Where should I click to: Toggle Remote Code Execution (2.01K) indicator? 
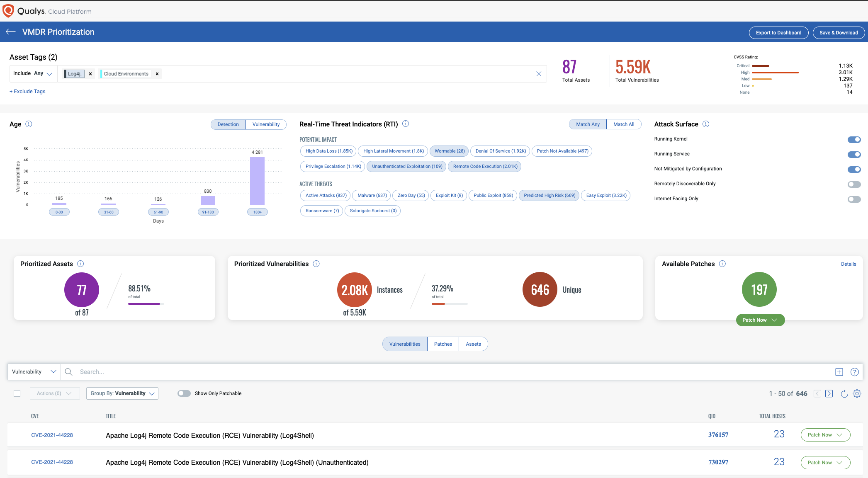485,167
